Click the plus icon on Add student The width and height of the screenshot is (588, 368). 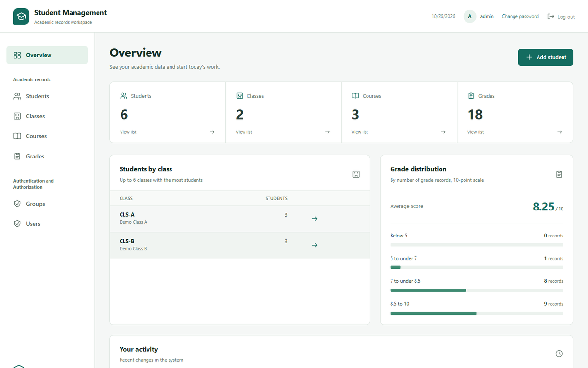(529, 57)
